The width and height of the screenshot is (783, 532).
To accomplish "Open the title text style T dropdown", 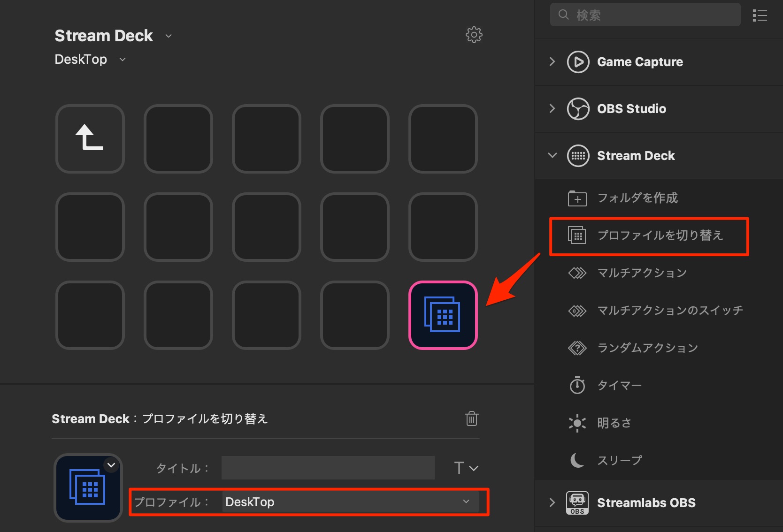I will coord(466,468).
